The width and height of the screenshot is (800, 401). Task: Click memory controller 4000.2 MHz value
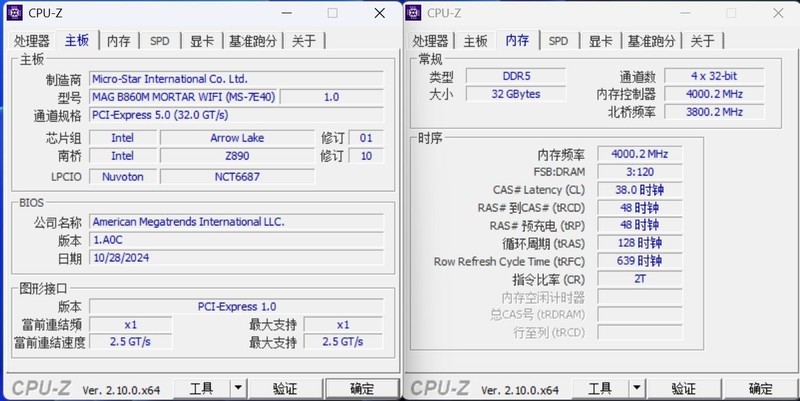click(x=714, y=94)
